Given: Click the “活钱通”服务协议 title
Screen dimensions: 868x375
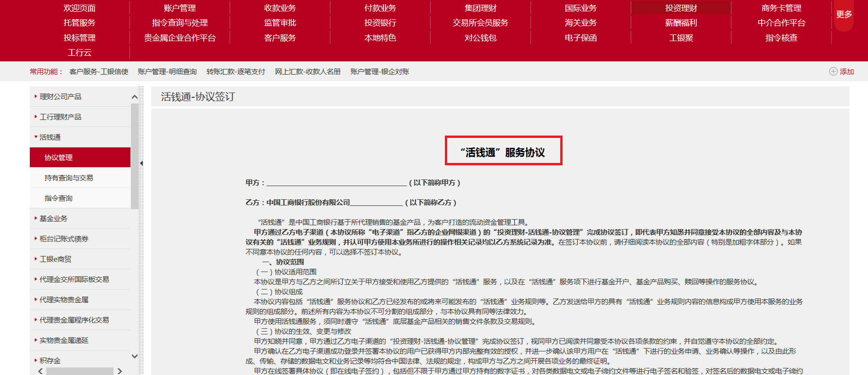Looking at the screenshot, I should tap(503, 152).
